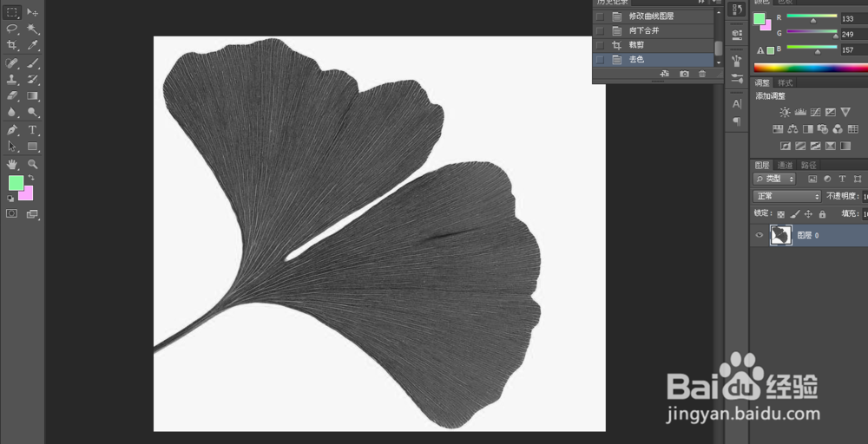The height and width of the screenshot is (444, 868).
Task: Select the 修改曲线图层 history state
Action: tap(654, 16)
